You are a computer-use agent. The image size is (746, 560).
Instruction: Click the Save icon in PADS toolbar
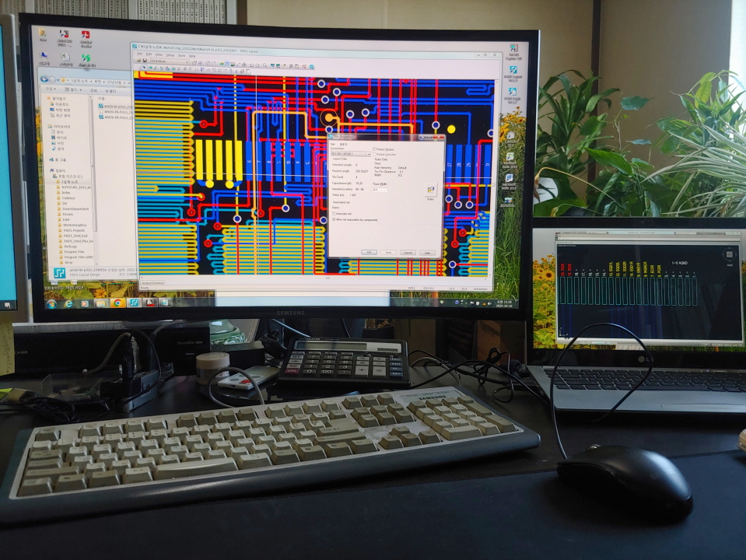tap(145, 61)
